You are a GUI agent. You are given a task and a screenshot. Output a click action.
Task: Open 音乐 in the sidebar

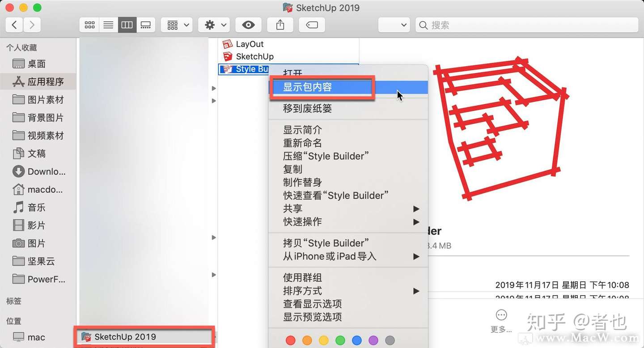click(x=38, y=207)
